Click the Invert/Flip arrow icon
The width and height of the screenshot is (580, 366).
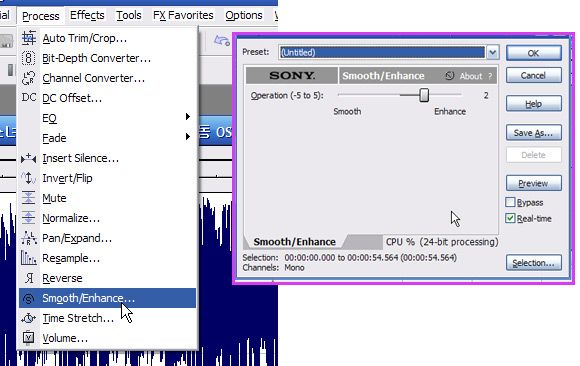pyautogui.click(x=28, y=178)
